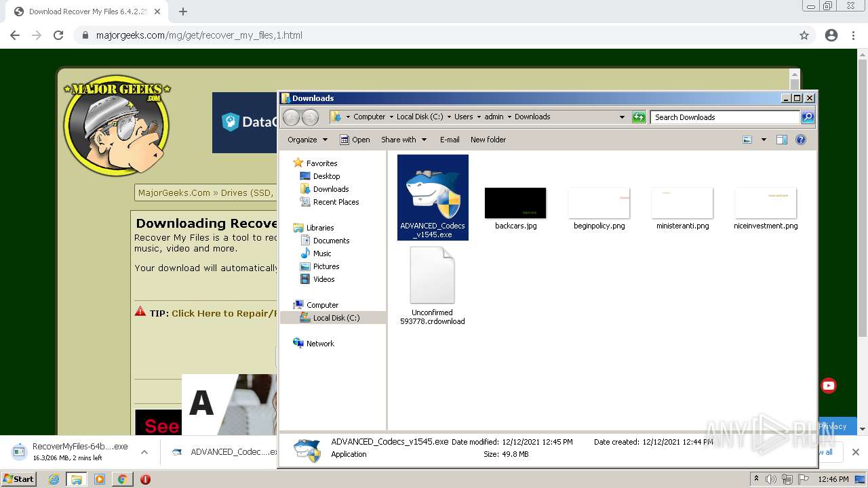868x488 pixels.
Task: Click the Explorer Forward button
Action: coord(310,117)
